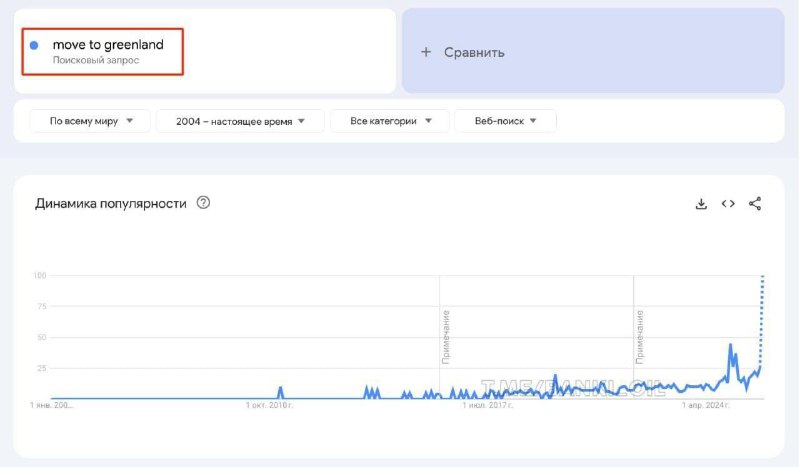Open the embed code icon
The height and width of the screenshot is (467, 800).
[728, 204]
